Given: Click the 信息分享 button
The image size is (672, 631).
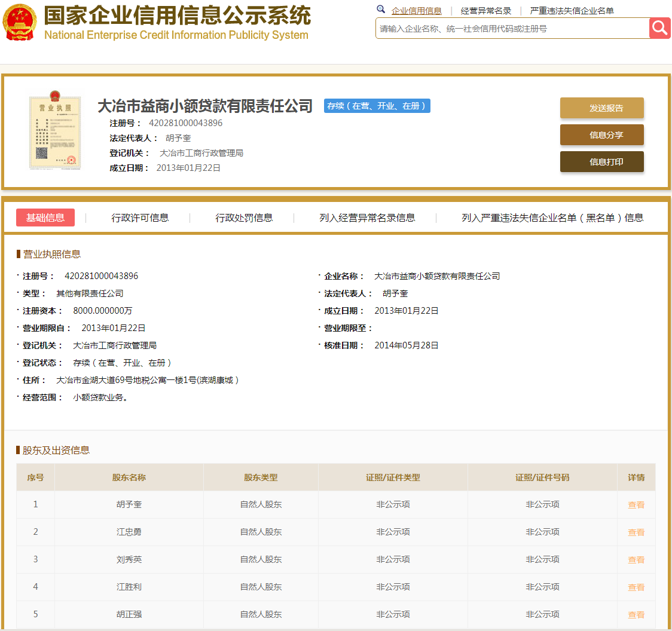Looking at the screenshot, I should [601, 134].
